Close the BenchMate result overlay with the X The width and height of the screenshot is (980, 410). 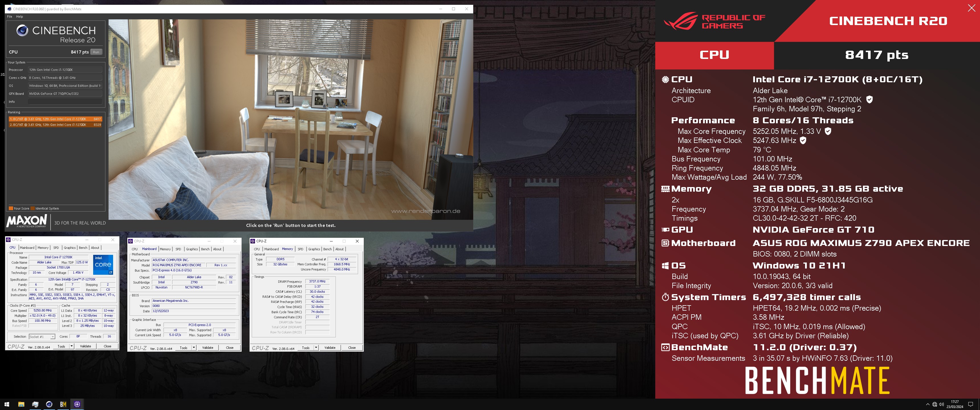point(971,8)
